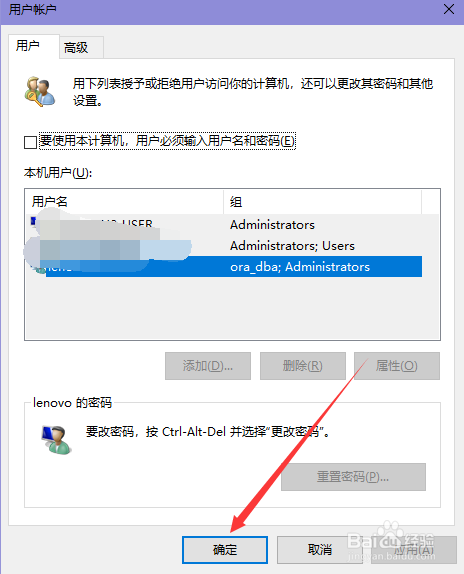Click the 取消 button
Image resolution: width=464 pixels, height=574 pixels.
pos(319,549)
